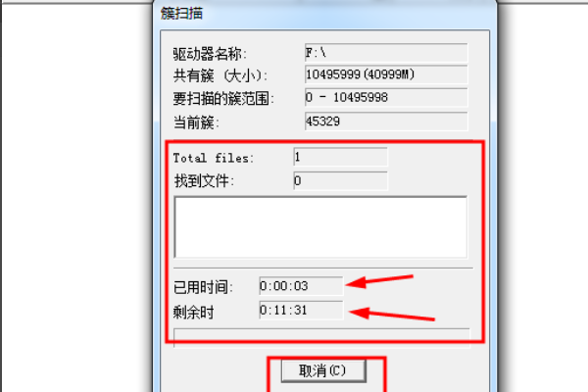Image resolution: width=588 pixels, height=392 pixels.
Task: Click the 要扫描的簇范围 label
Action: [x=223, y=99]
